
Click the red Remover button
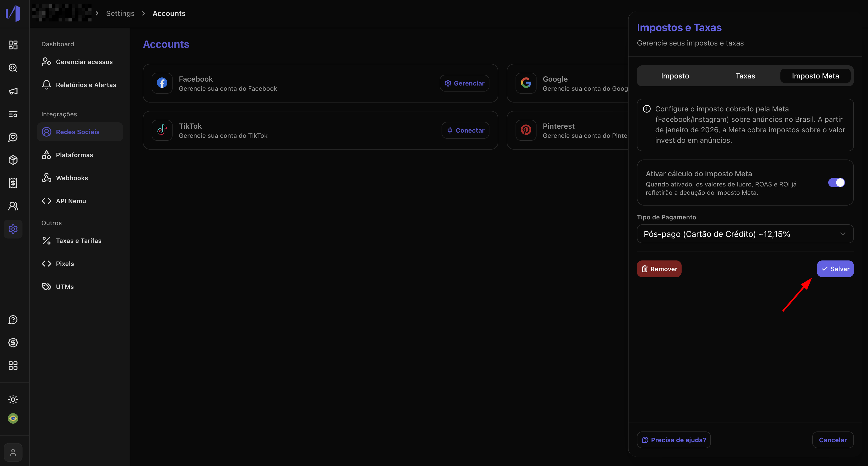tap(659, 269)
